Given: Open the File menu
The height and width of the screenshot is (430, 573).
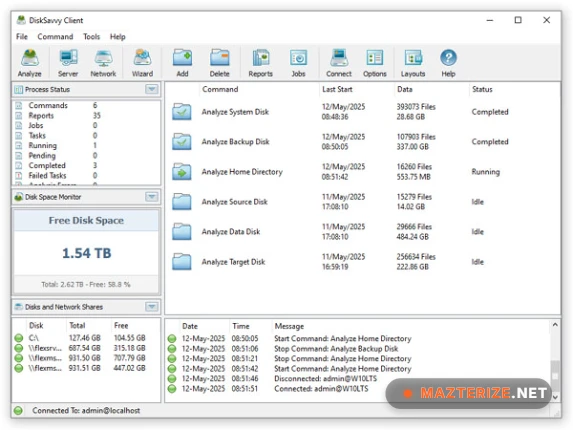Looking at the screenshot, I should (x=22, y=37).
